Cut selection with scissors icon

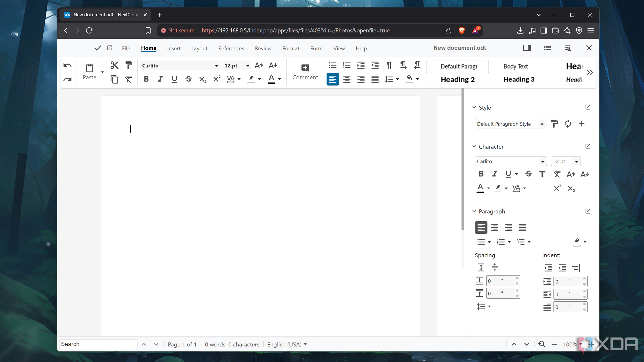115,65
